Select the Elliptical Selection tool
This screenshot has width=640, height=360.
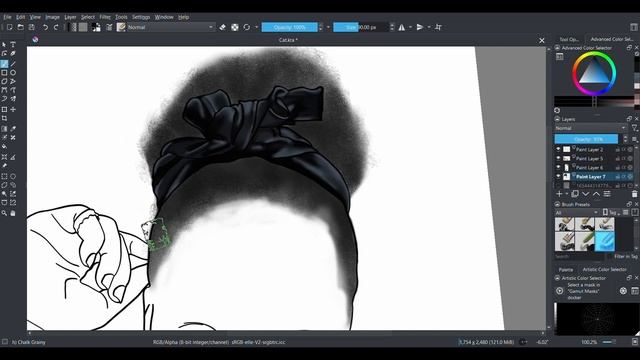[13, 176]
